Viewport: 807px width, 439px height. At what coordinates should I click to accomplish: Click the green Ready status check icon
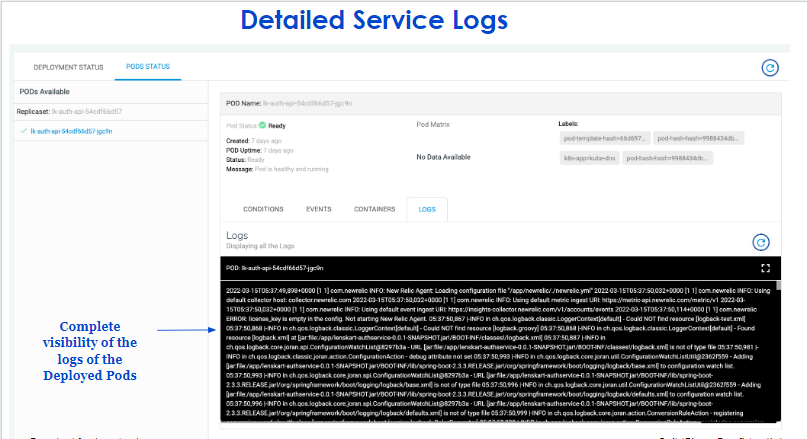pos(262,125)
